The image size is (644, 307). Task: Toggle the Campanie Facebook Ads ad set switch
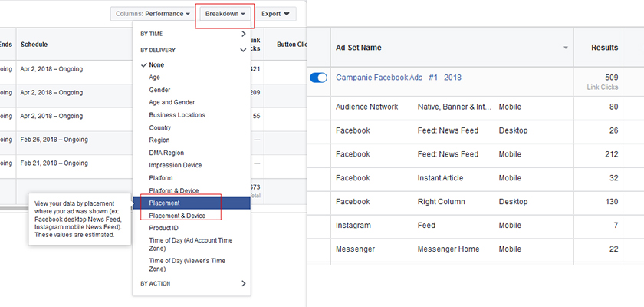click(318, 78)
